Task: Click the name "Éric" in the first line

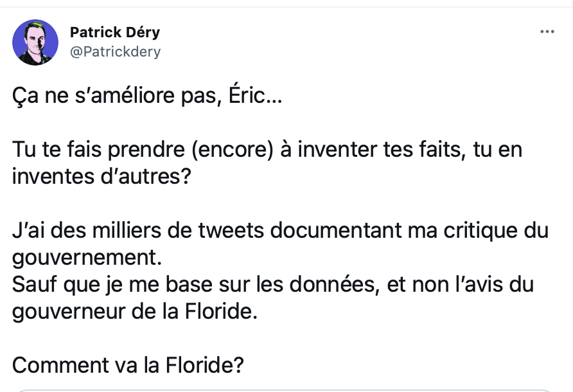Action: 247,96
